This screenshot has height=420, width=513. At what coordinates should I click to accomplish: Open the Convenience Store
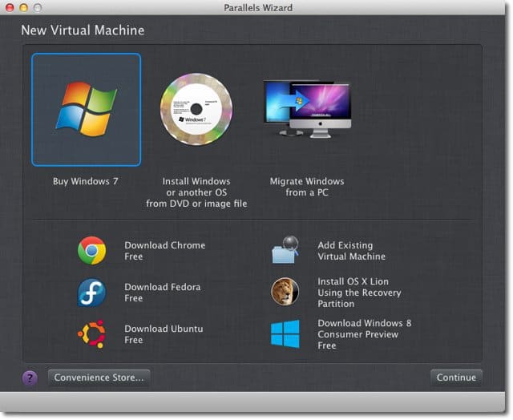99,378
